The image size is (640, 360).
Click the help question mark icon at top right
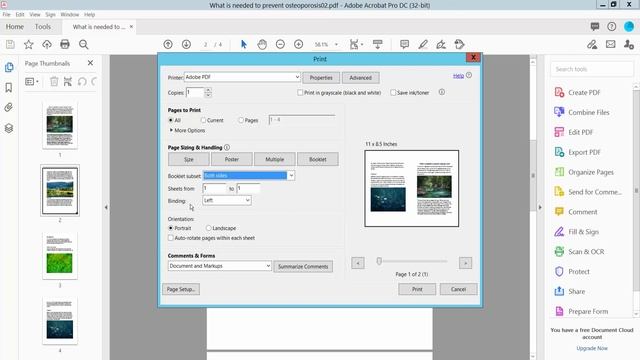pyautogui.click(x=611, y=27)
